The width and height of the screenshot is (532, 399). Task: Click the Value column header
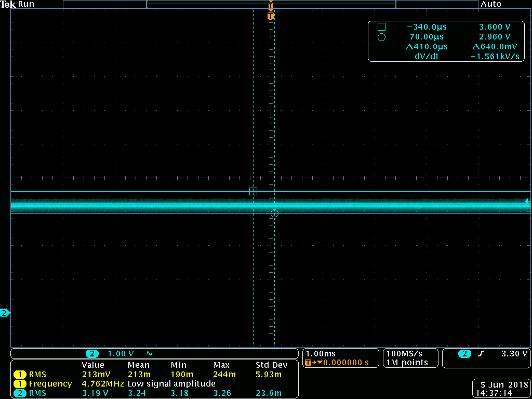[x=94, y=365]
